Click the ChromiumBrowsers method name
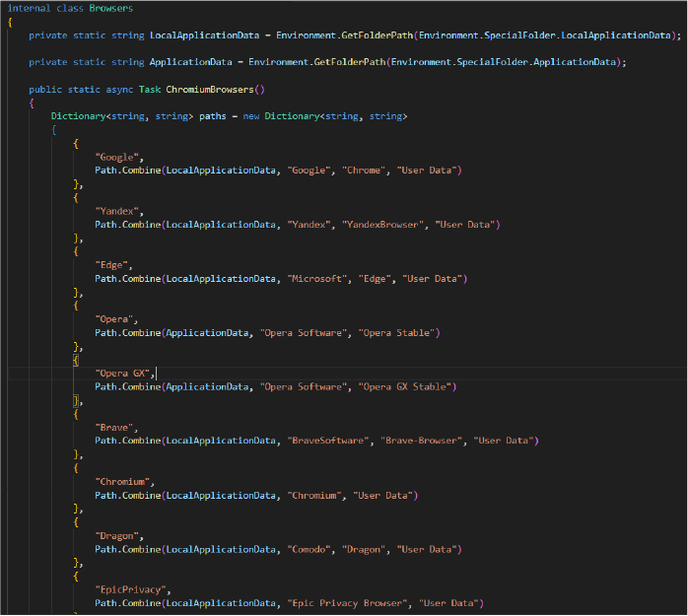688x616 pixels. pos(210,90)
